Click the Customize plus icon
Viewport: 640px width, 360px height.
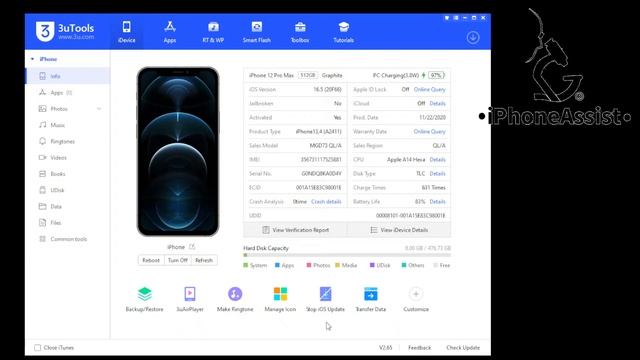[x=416, y=294]
